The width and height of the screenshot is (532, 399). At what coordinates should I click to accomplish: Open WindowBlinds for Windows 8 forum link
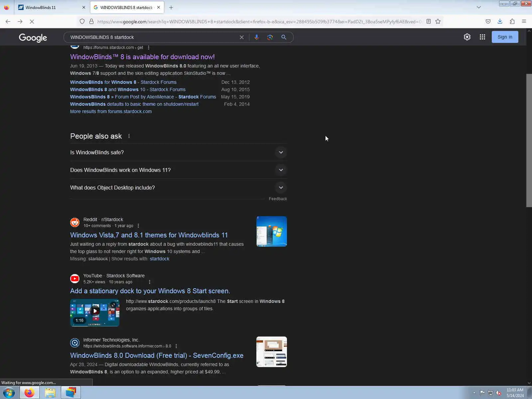[123, 82]
